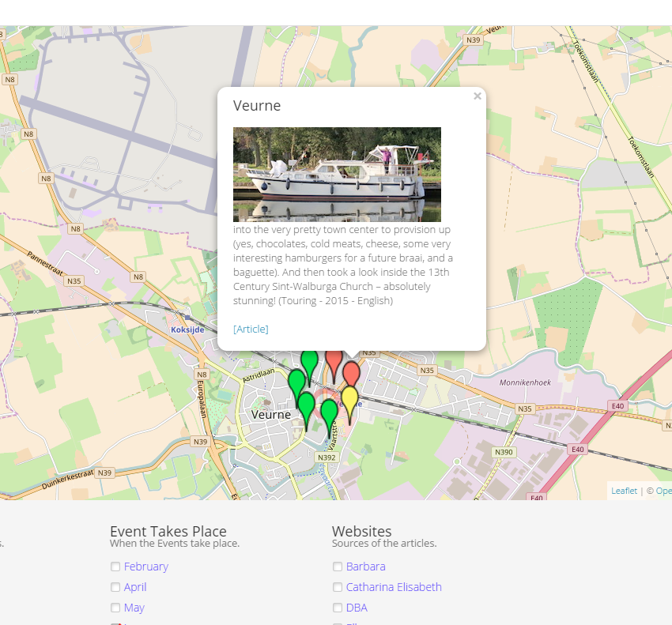Viewport: 672px width, 625px height.
Task: Click the Catharina Elisabeth link text
Action: click(394, 587)
